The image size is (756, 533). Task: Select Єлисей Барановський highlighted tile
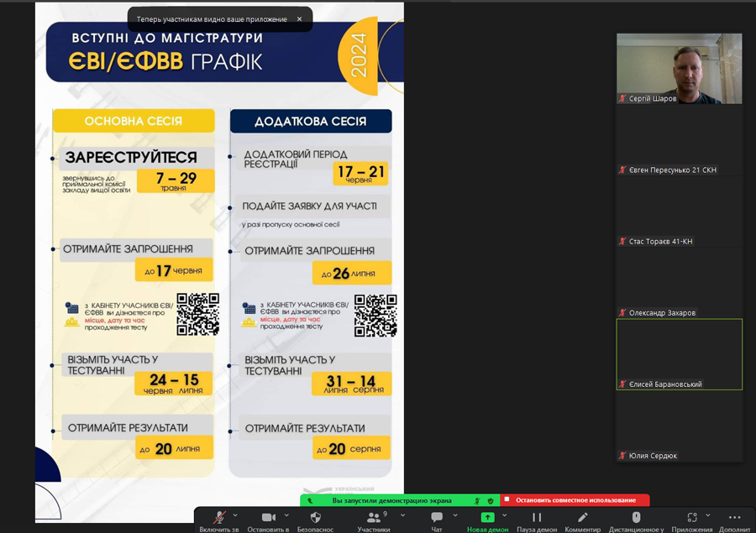pyautogui.click(x=679, y=354)
